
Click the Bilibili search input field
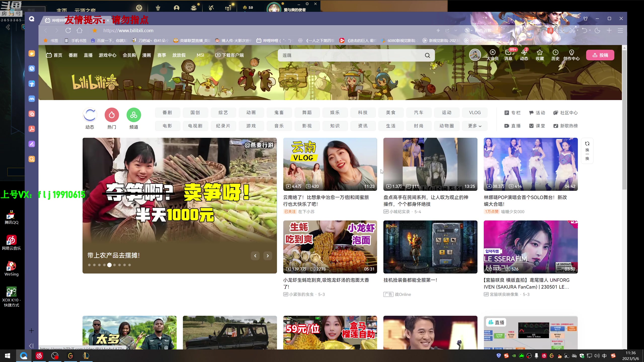click(x=351, y=55)
